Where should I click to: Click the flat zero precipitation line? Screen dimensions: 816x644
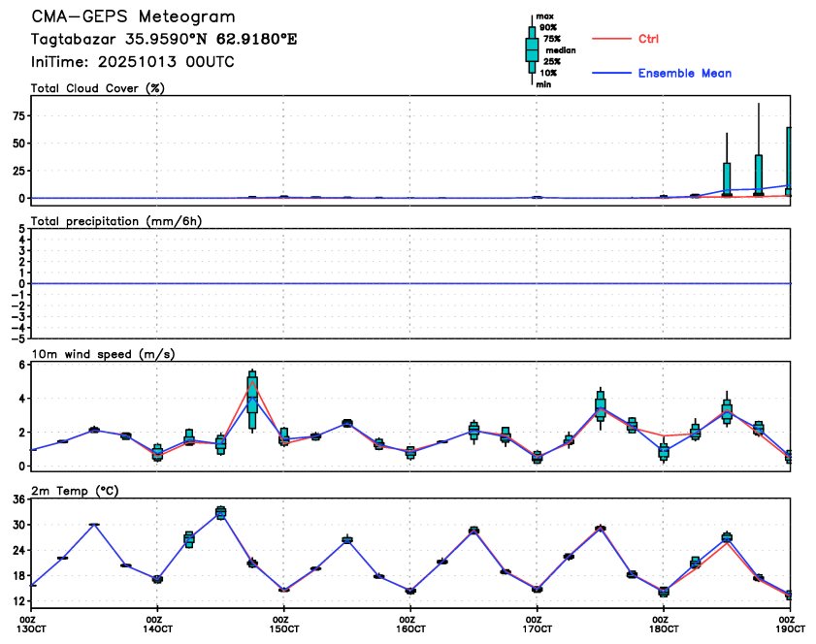[410, 283]
